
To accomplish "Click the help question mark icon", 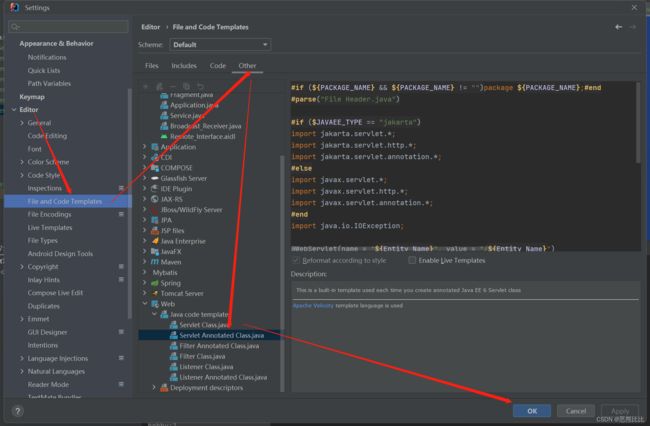I will (17, 410).
